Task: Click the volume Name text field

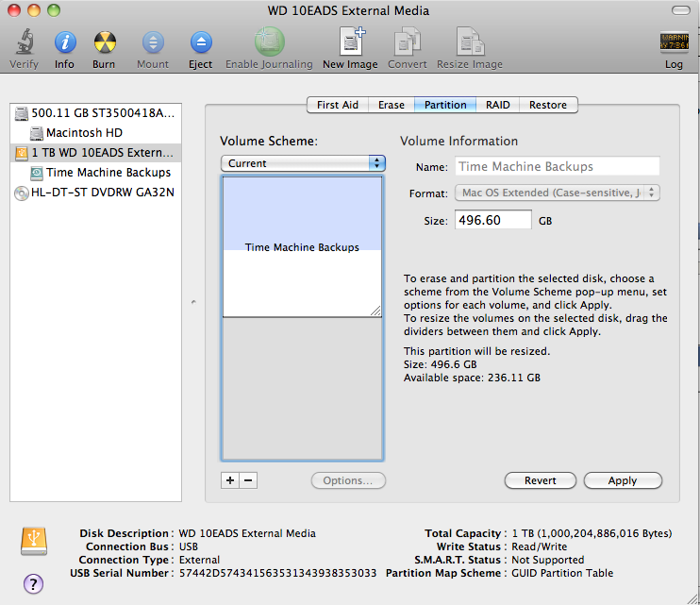Action: point(558,166)
